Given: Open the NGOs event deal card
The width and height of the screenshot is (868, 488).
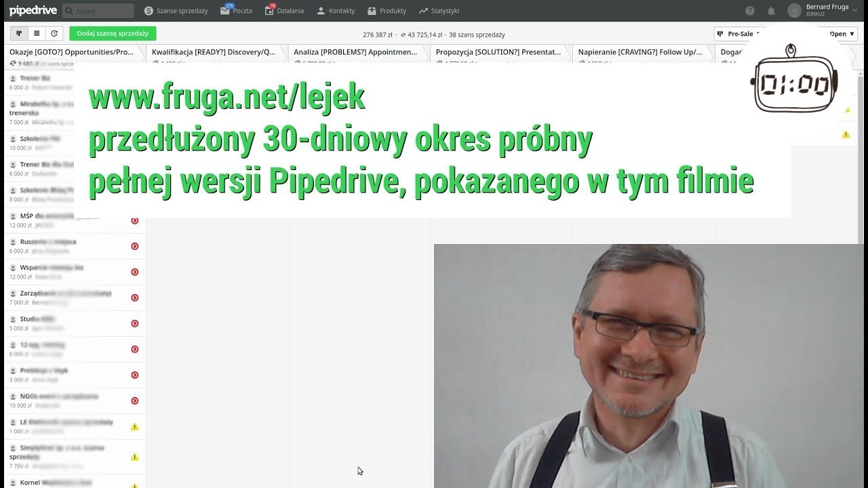Looking at the screenshot, I should point(75,401).
